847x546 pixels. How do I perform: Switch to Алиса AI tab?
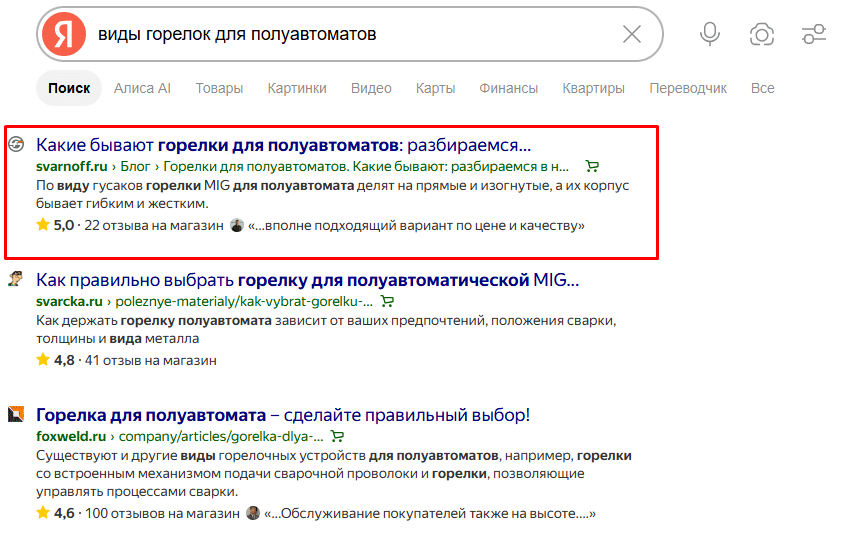[x=142, y=88]
